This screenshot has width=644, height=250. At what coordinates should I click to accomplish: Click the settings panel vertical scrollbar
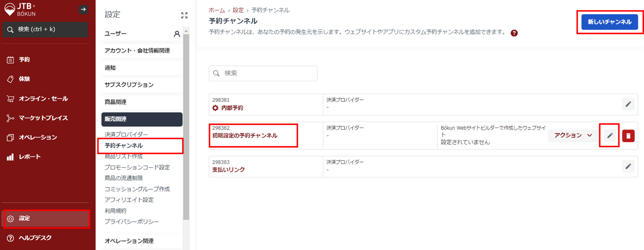pyautogui.click(x=186, y=128)
